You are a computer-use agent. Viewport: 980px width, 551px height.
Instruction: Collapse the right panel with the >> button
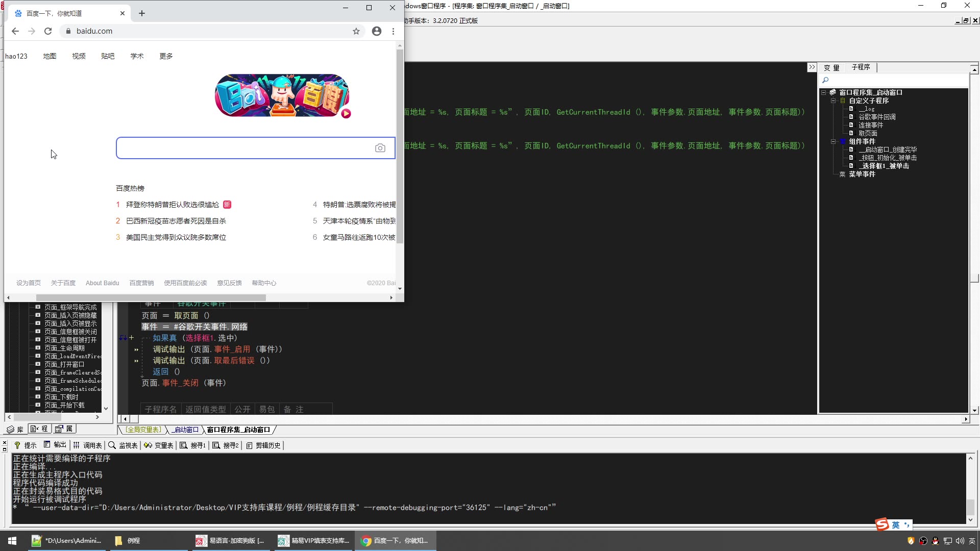(x=812, y=67)
